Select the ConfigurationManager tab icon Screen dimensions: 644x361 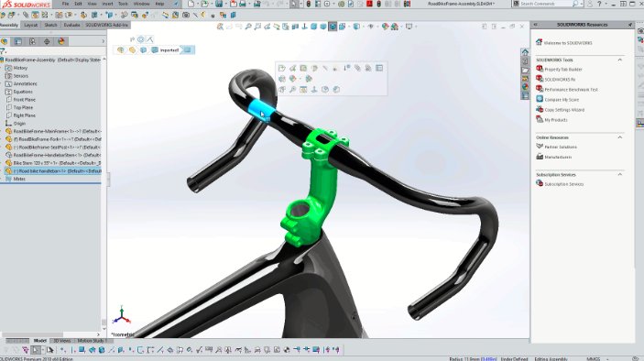pyautogui.click(x=32, y=41)
